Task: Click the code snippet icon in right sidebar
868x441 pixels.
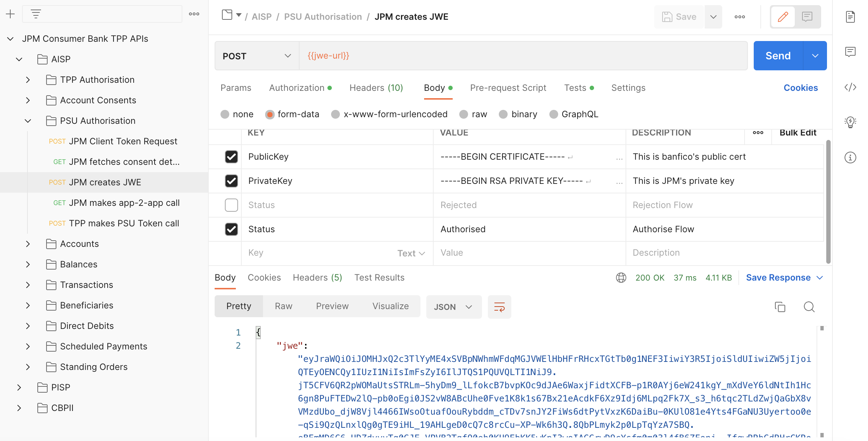Action: pyautogui.click(x=850, y=87)
